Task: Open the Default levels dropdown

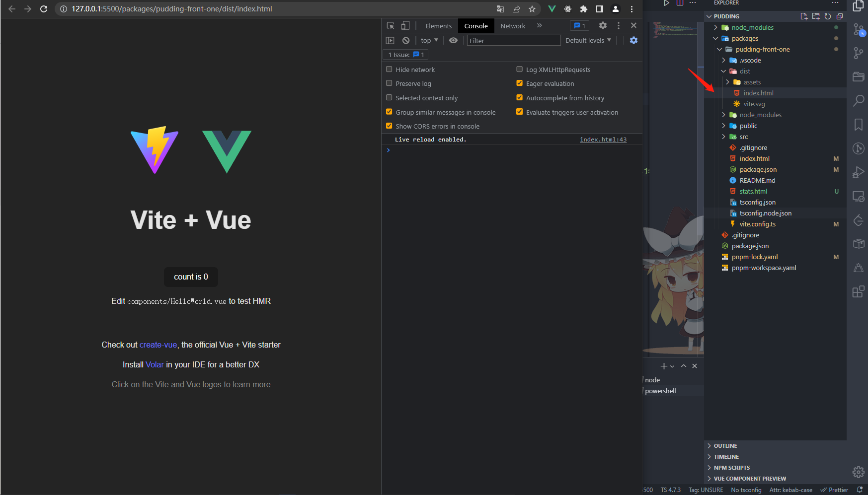Action: pyautogui.click(x=588, y=40)
